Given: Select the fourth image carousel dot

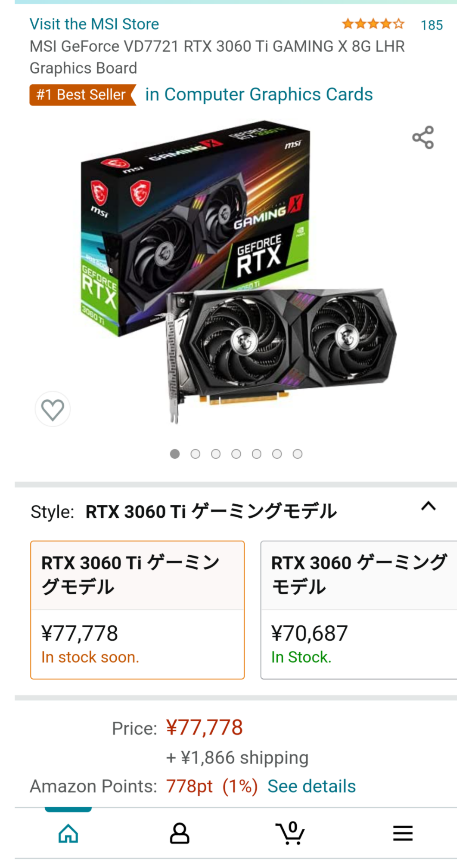Looking at the screenshot, I should pos(236,454).
